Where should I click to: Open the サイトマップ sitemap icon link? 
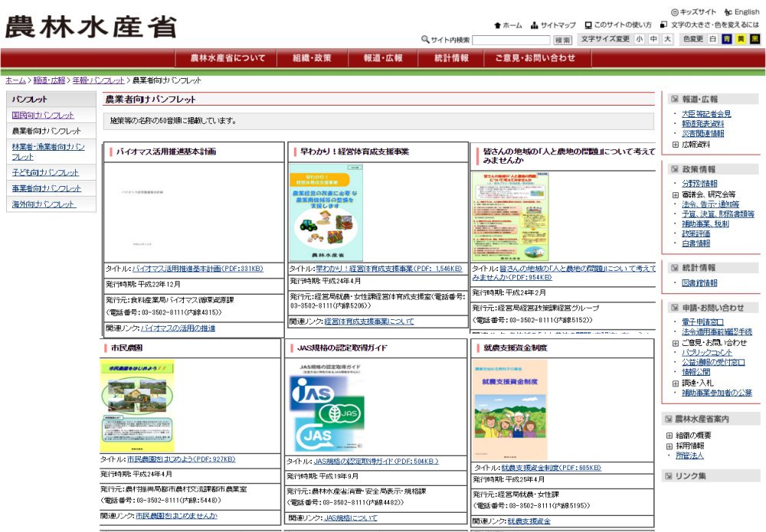(x=535, y=25)
